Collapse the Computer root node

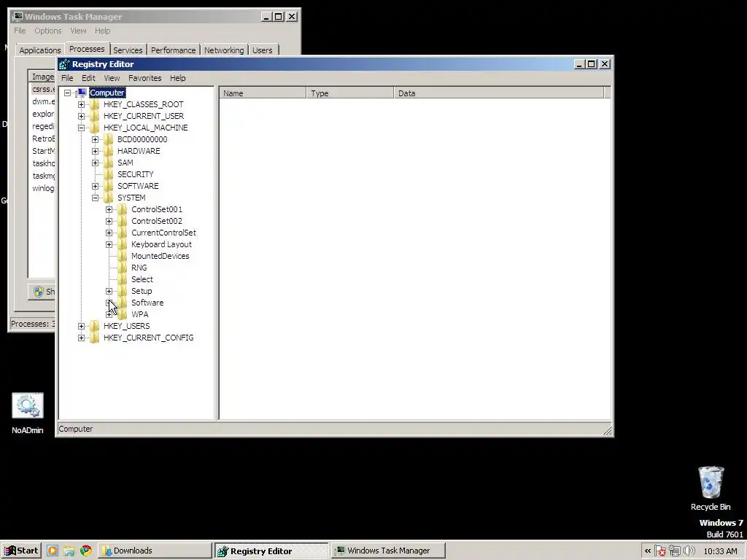[x=68, y=93]
